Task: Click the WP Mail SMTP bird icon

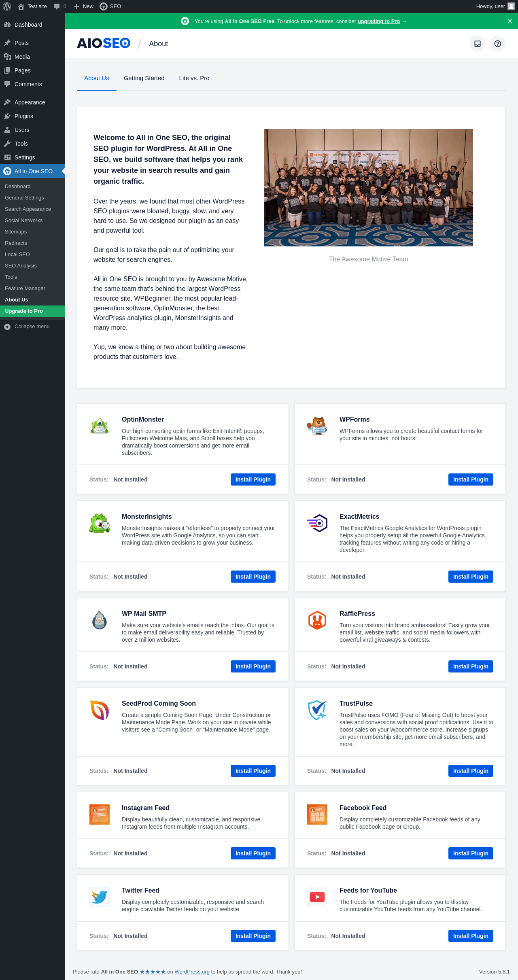Action: (x=100, y=620)
